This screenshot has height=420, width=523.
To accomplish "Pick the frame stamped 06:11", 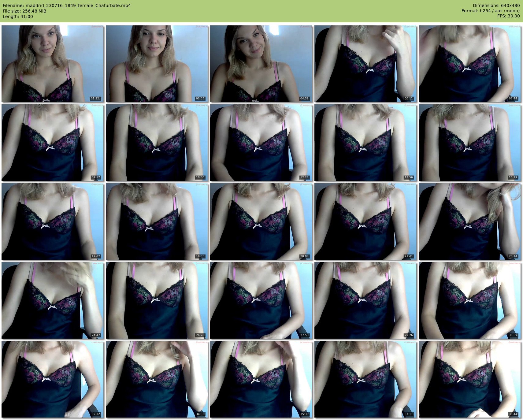I will pos(365,64).
